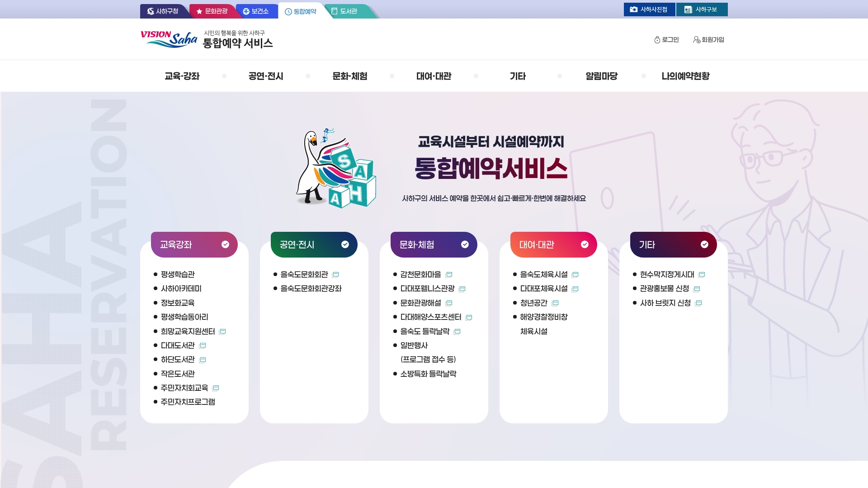Open the 문화·체험 main menu
The image size is (868, 488).
[x=350, y=76]
